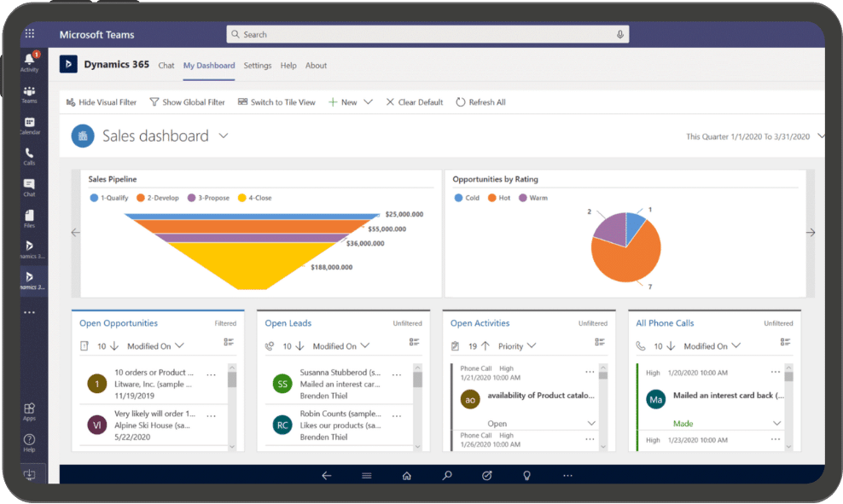
Task: Switch Open Leads list view layout
Action: (x=414, y=342)
